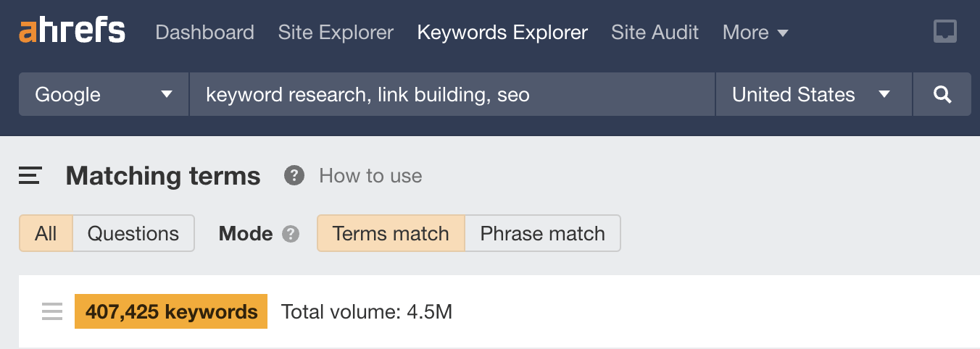This screenshot has height=349, width=980.
Task: Open the hamburger sidebar menu beside Matching terms
Action: [x=30, y=175]
